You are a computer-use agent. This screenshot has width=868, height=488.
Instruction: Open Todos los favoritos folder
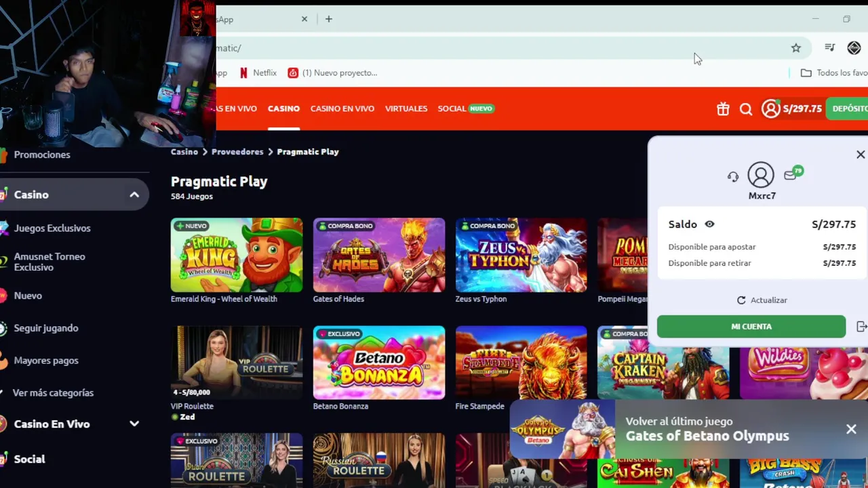pyautogui.click(x=834, y=73)
